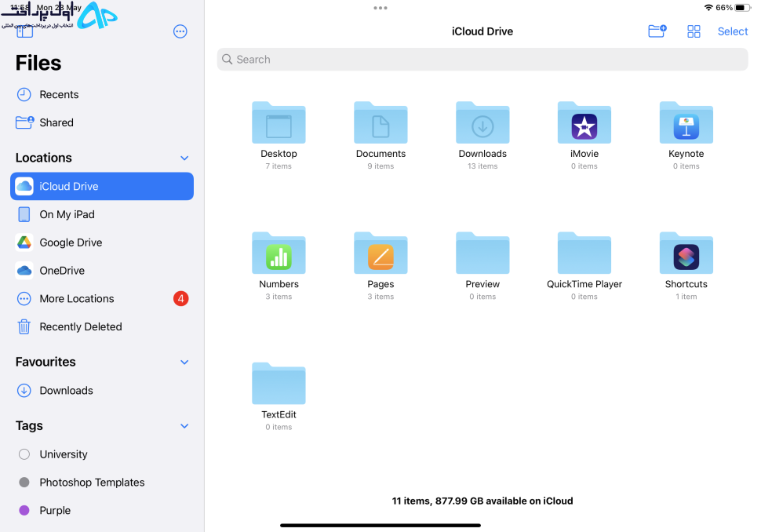
Task: Open the Preview folder
Action: [x=482, y=253]
